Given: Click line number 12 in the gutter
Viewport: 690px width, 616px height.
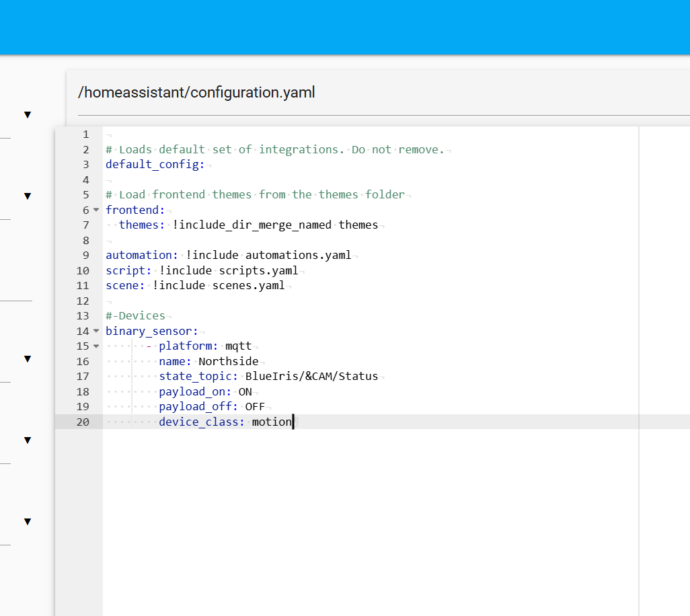Looking at the screenshot, I should pyautogui.click(x=83, y=301).
